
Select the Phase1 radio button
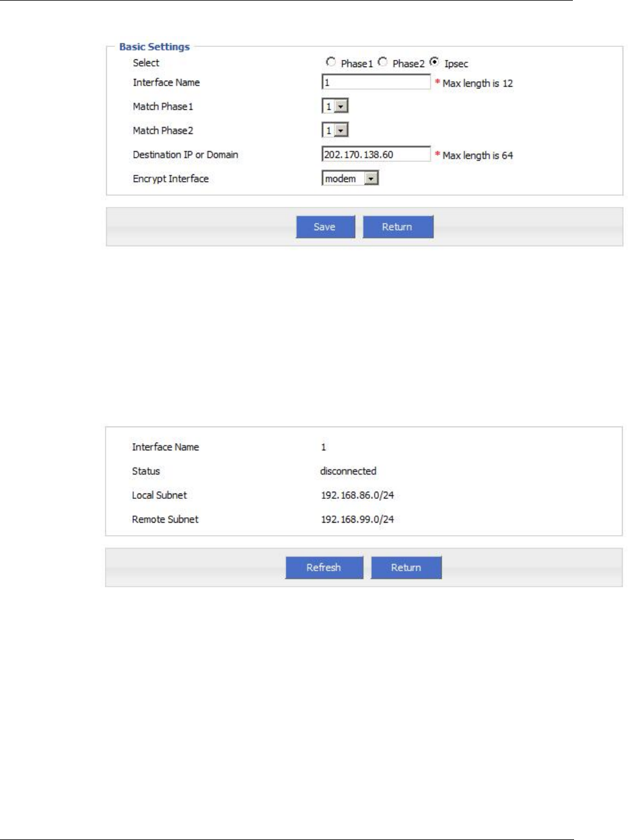pyautogui.click(x=331, y=62)
